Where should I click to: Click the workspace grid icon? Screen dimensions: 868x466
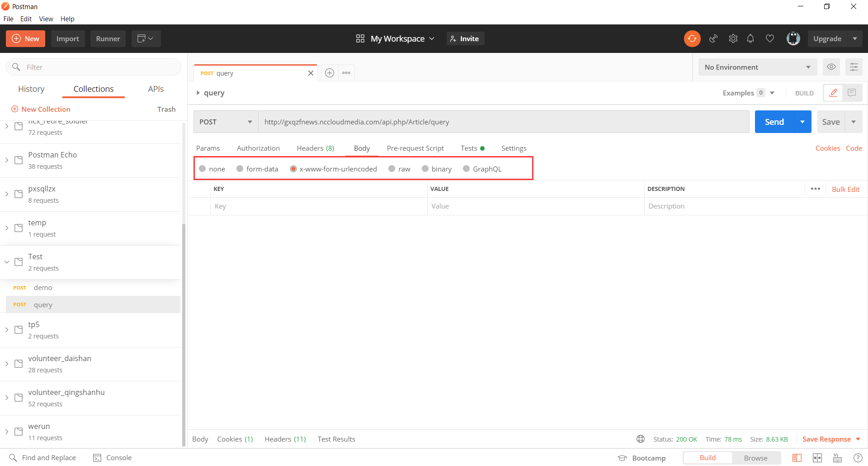click(360, 38)
